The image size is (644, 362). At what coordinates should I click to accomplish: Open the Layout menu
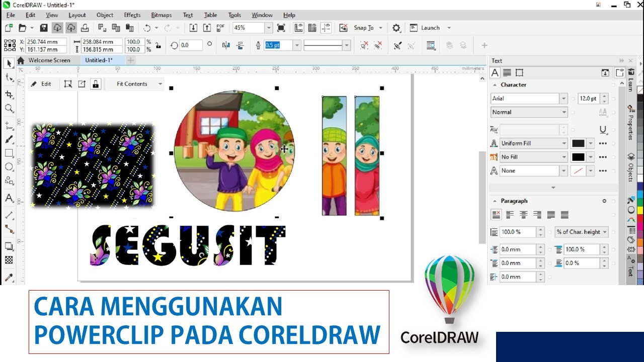pyautogui.click(x=77, y=15)
